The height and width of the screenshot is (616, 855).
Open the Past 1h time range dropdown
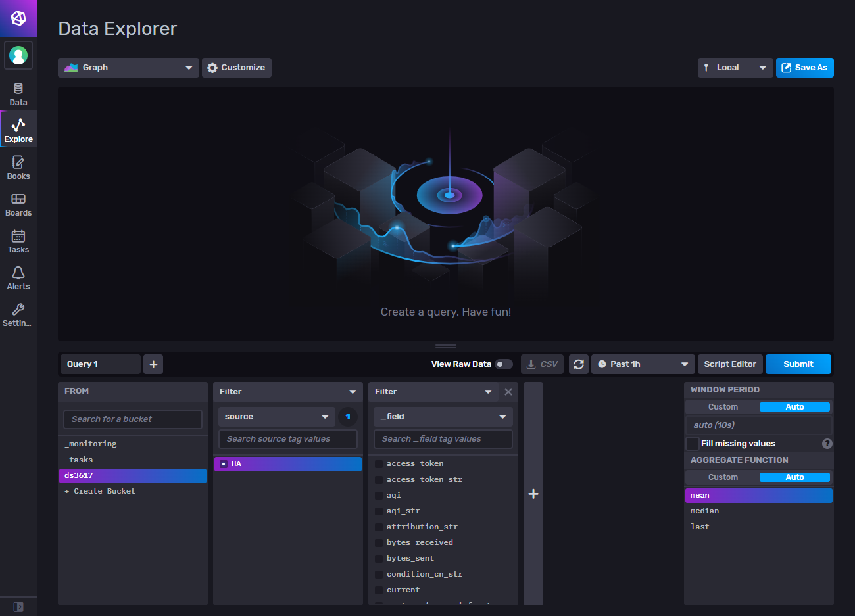(x=643, y=364)
